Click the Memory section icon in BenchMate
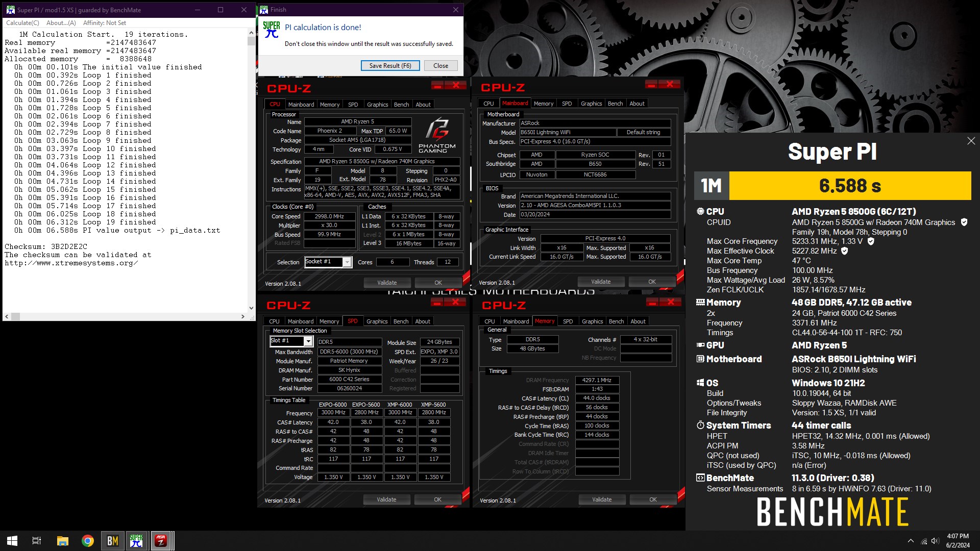This screenshot has height=551, width=980. pos(700,302)
